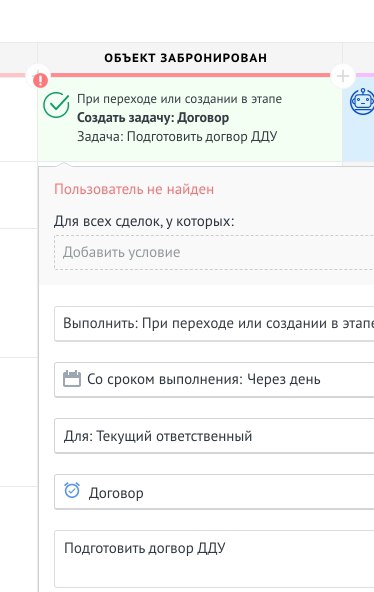Open the Договор task type dropdown
374x592 pixels.
(214, 492)
